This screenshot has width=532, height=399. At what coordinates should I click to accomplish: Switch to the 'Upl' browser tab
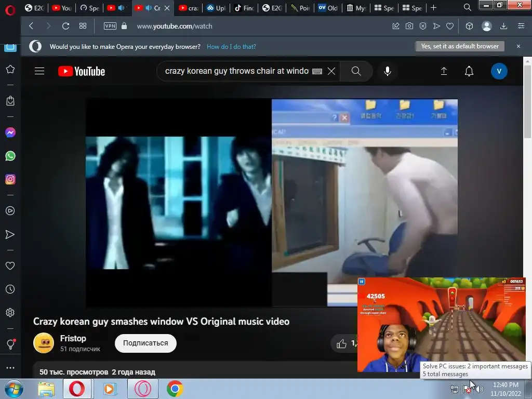(216, 8)
